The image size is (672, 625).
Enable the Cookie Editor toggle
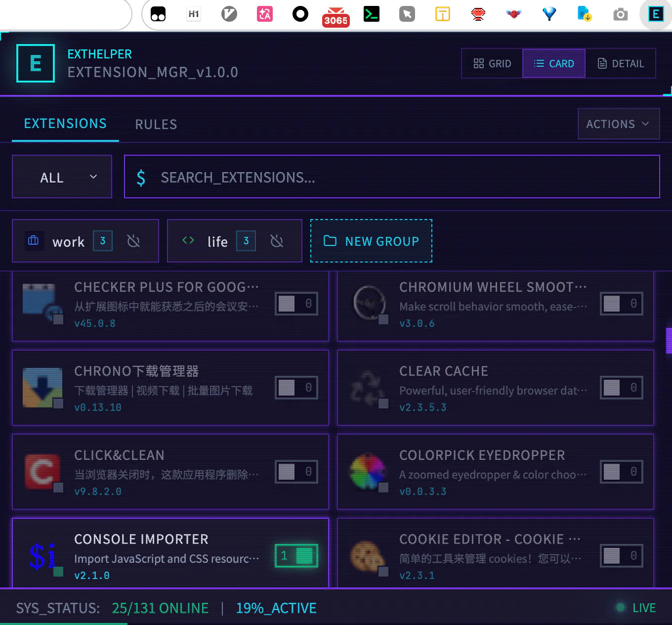[x=622, y=556]
